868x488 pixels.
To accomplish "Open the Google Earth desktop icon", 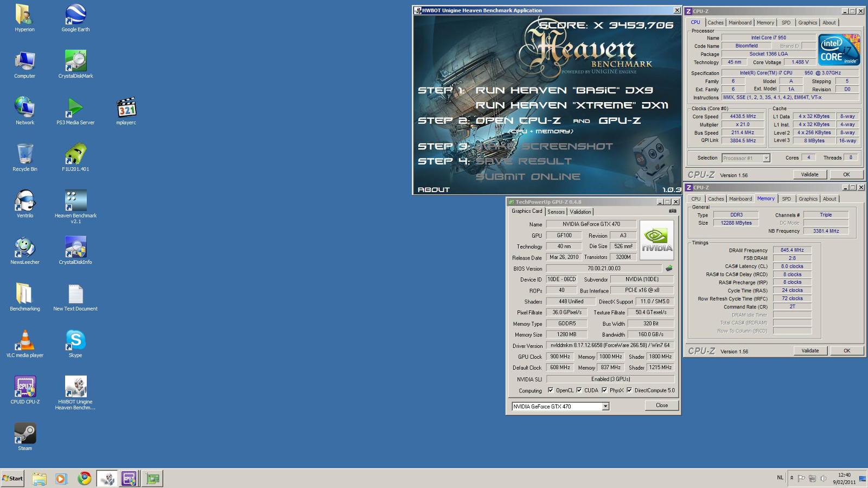I will point(75,18).
